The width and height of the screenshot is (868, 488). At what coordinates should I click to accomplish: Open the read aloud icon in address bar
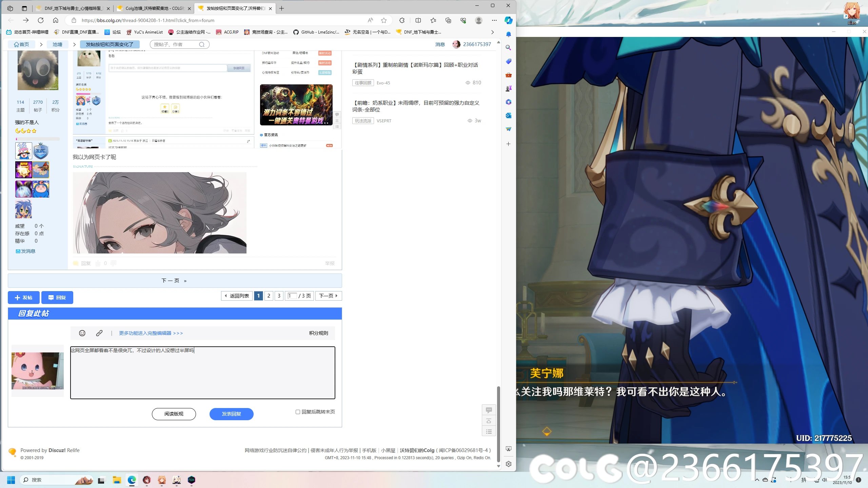(370, 20)
